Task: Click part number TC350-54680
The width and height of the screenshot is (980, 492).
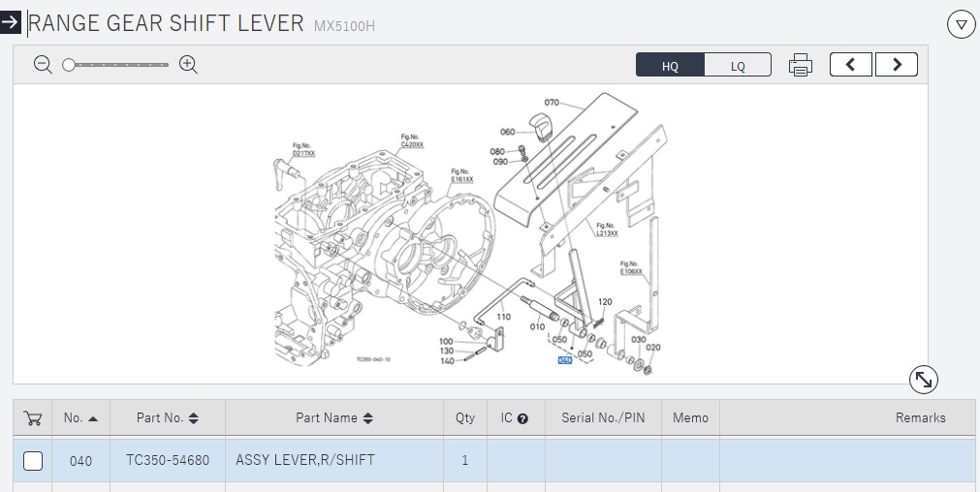Action: pyautogui.click(x=168, y=460)
